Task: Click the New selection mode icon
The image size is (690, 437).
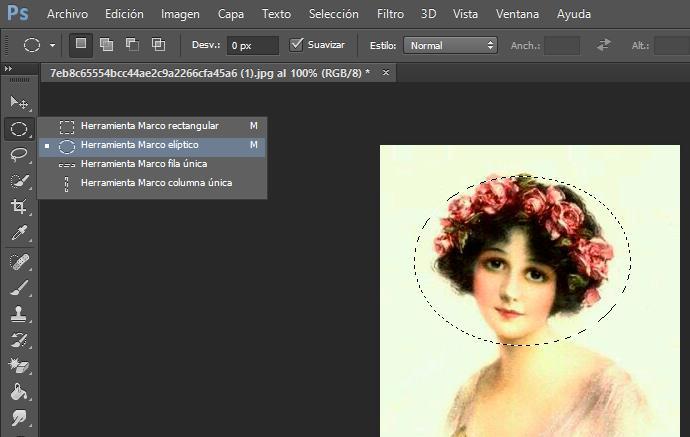Action: [x=81, y=44]
